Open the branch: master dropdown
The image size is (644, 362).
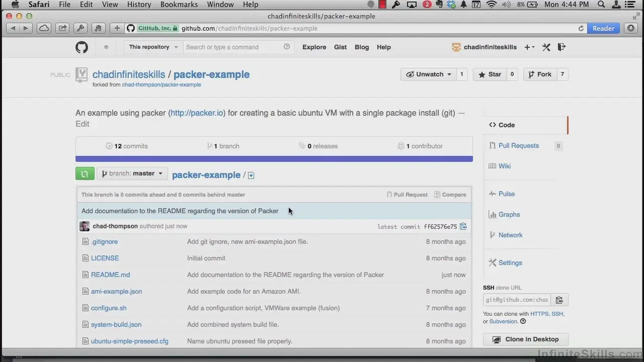point(132,174)
